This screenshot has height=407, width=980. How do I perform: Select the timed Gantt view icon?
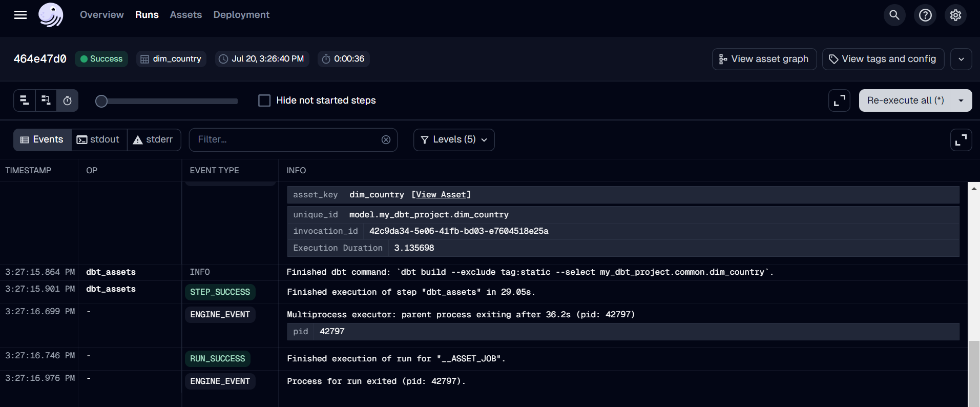click(x=68, y=100)
